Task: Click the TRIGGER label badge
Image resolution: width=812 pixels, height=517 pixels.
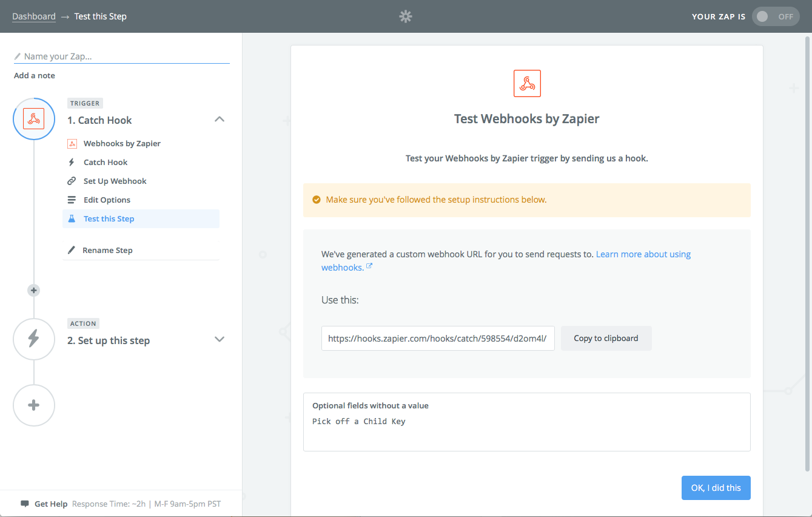Action: point(85,103)
